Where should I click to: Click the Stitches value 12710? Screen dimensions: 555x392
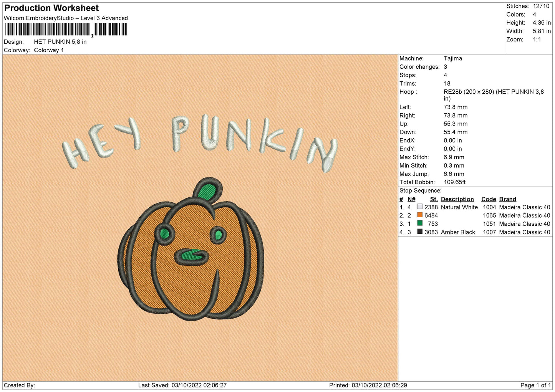click(x=541, y=6)
